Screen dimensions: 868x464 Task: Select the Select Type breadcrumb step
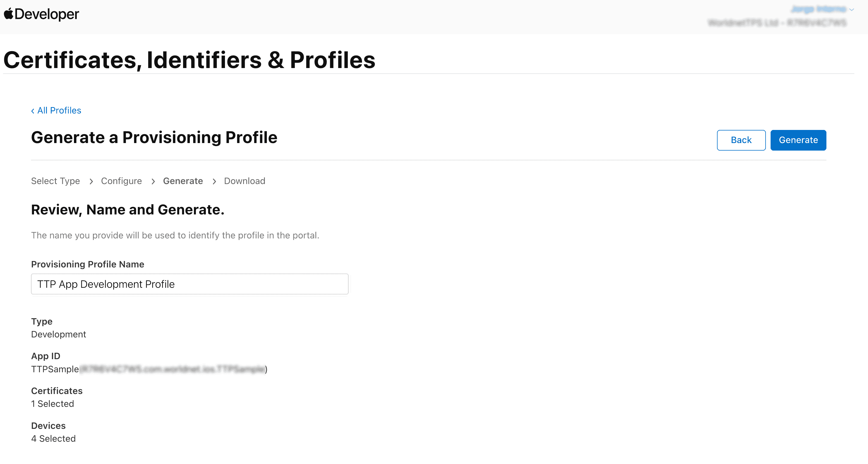coord(55,181)
